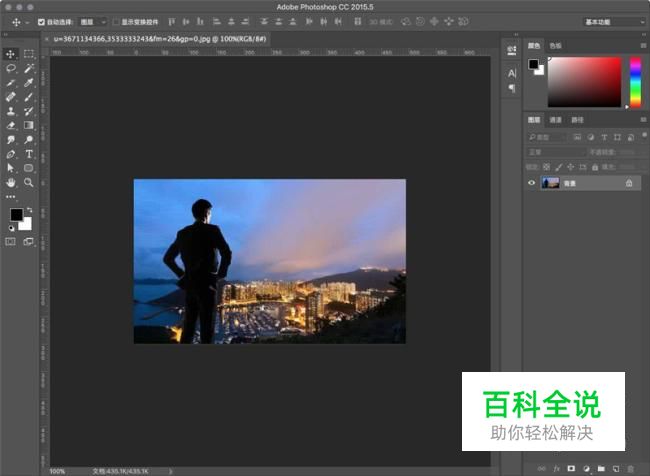Select the Zoom magnifier tool
Screen dimensions: 650x476
click(x=29, y=183)
